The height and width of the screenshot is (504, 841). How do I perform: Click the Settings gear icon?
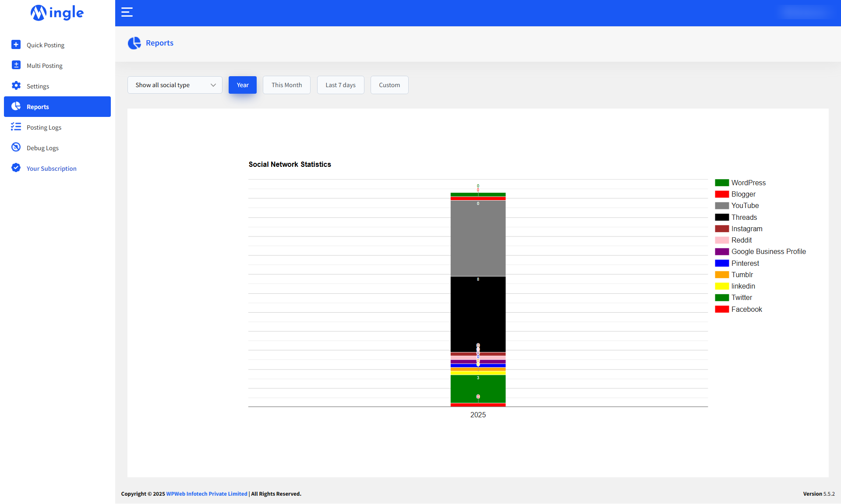click(x=16, y=86)
